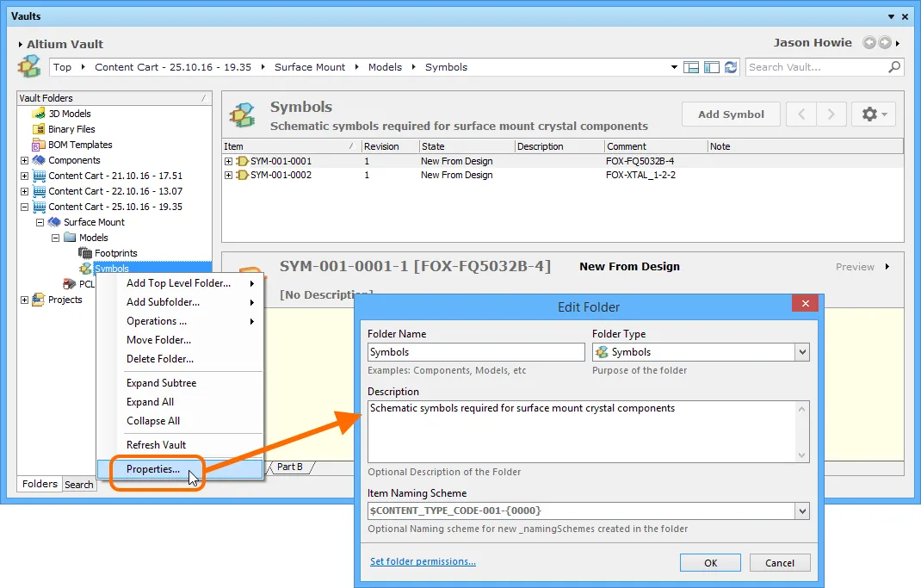Click the Components folder icon in tree
This screenshot has height=588, width=921.
(39, 160)
